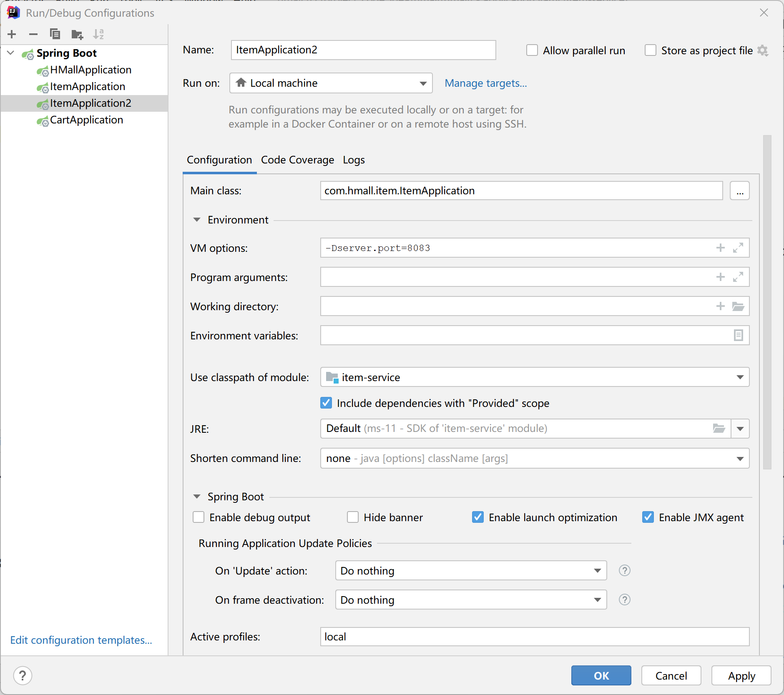
Task: Open dialog help with question mark button
Action: [x=23, y=675]
